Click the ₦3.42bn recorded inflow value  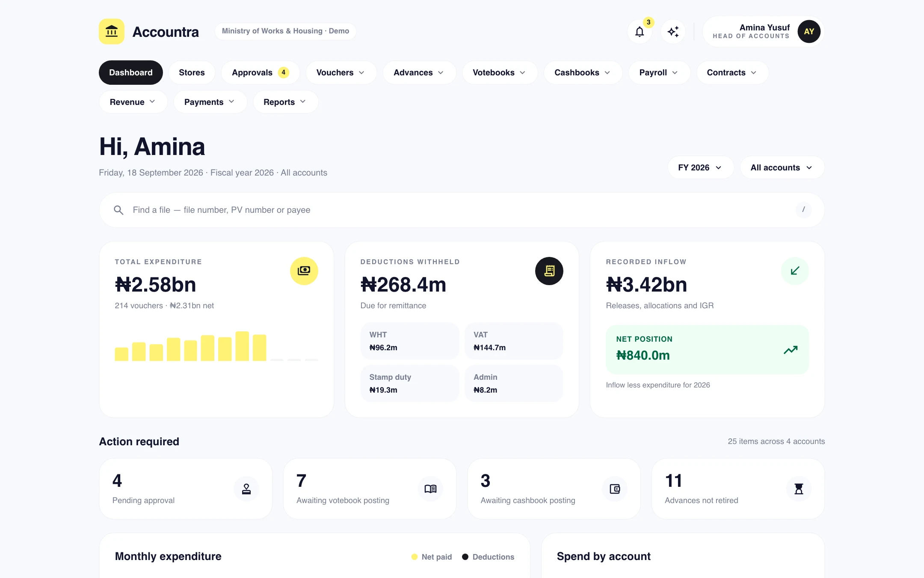click(x=646, y=285)
